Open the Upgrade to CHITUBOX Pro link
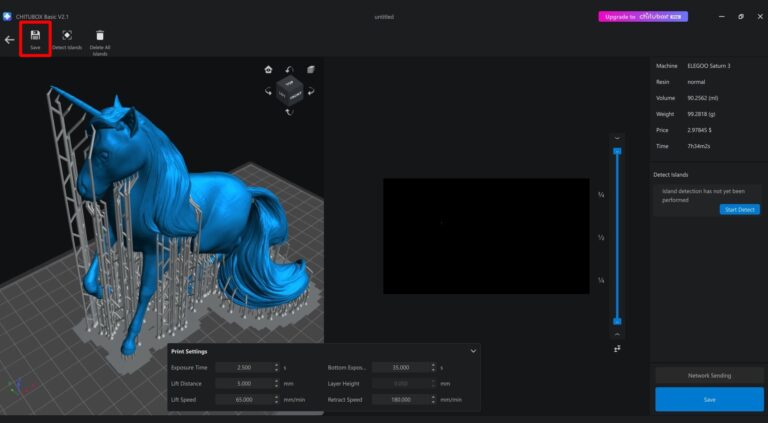 [x=643, y=17]
